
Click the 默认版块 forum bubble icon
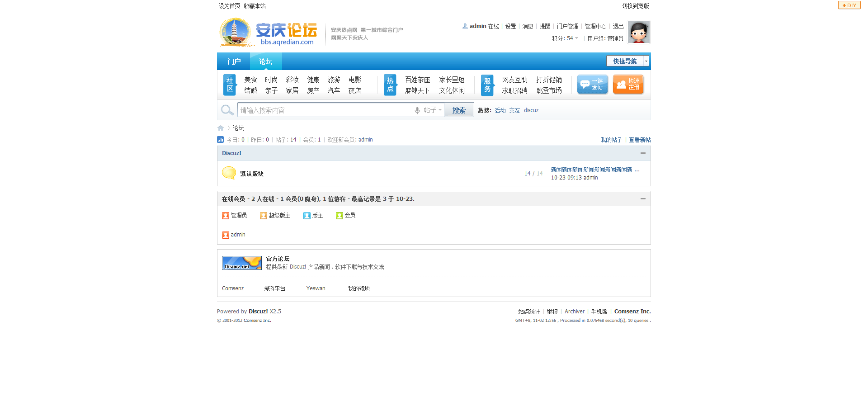pos(229,173)
